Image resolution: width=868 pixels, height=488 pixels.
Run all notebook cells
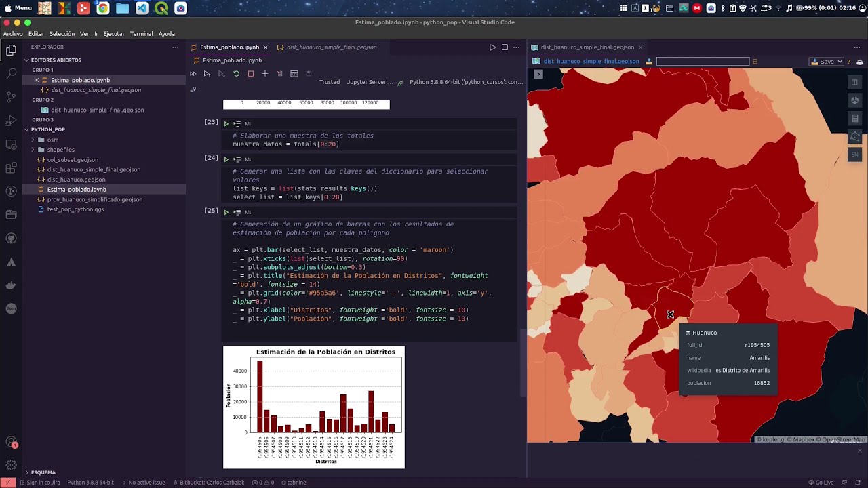click(x=193, y=73)
